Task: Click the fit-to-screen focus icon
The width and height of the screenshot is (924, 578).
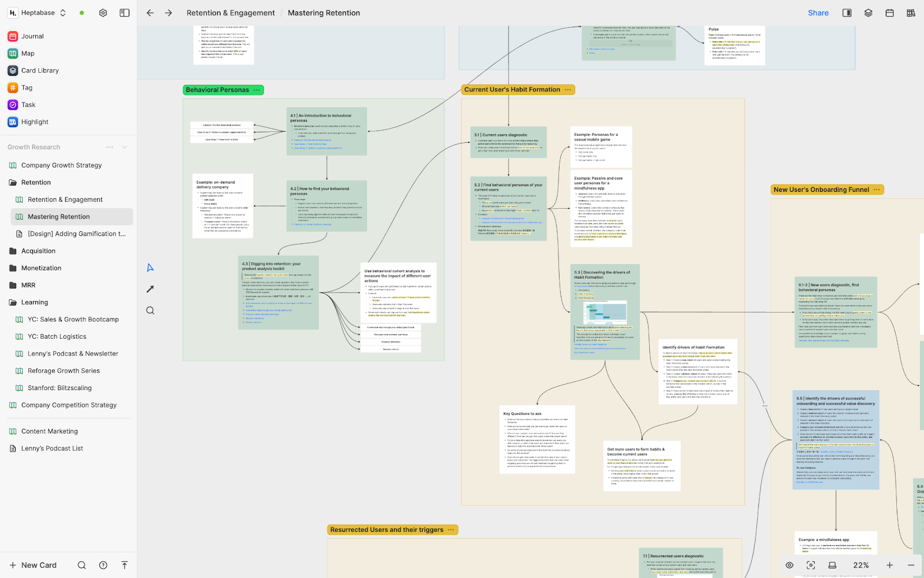Action: pyautogui.click(x=811, y=565)
